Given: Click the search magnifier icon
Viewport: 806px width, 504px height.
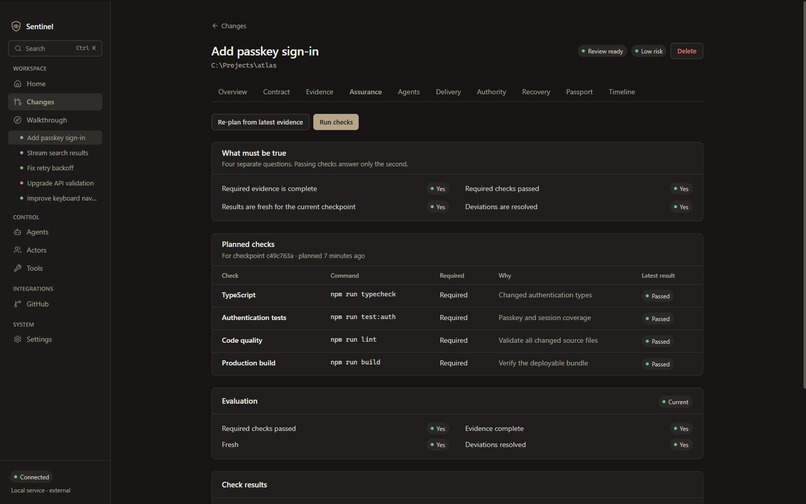Looking at the screenshot, I should click(x=18, y=48).
